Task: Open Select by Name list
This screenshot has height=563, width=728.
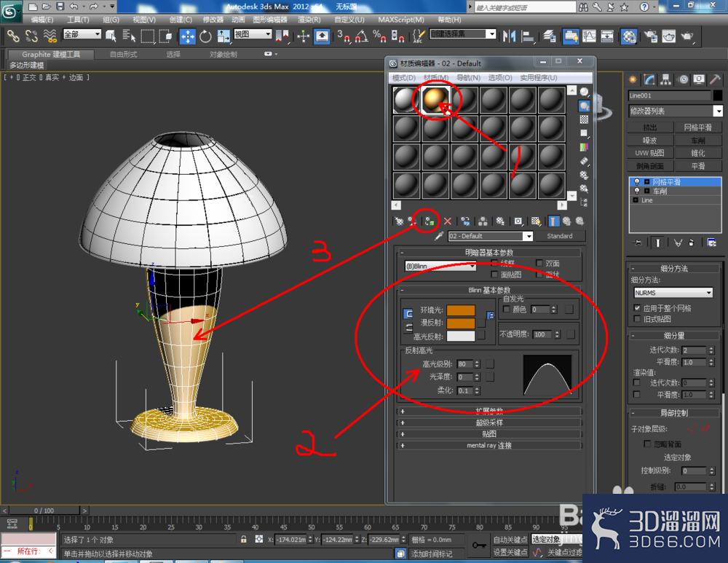Action: click(x=129, y=36)
